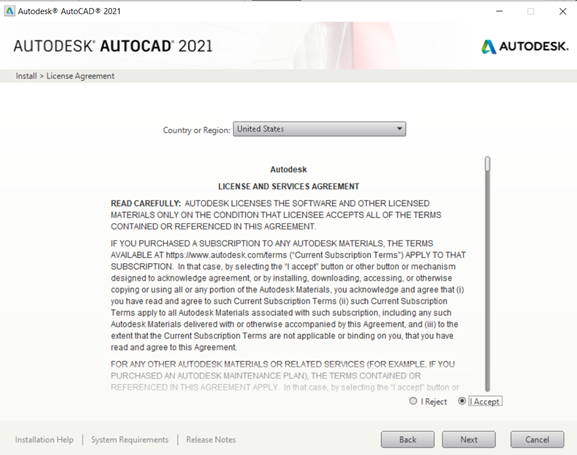Open the Installation Help link
Screen dimensions: 577x455
tap(44, 440)
